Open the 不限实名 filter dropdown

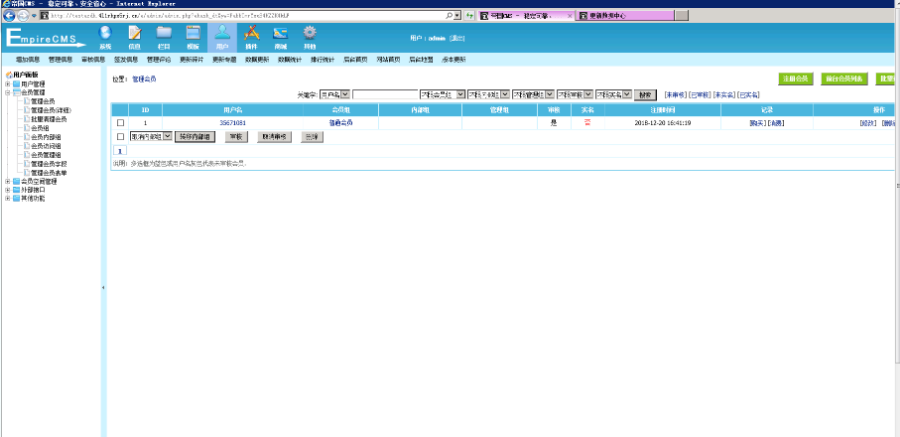point(614,94)
